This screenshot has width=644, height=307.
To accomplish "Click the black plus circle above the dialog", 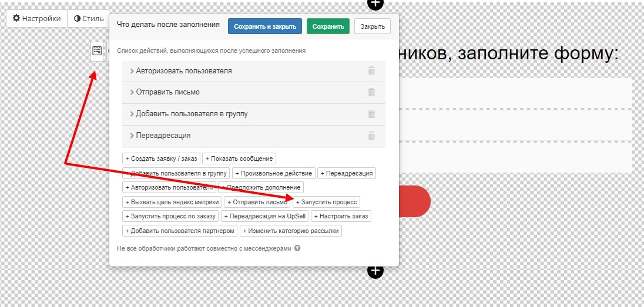I will click(375, 4).
